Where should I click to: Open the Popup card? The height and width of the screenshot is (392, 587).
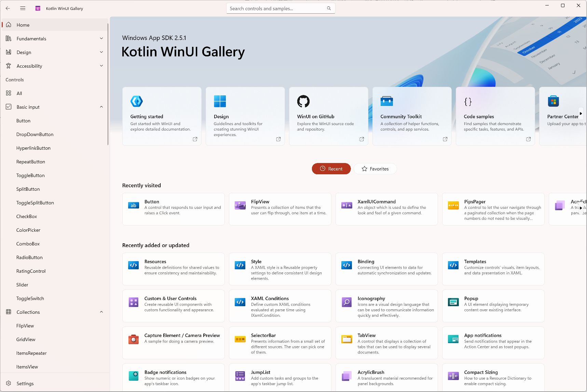(493, 306)
